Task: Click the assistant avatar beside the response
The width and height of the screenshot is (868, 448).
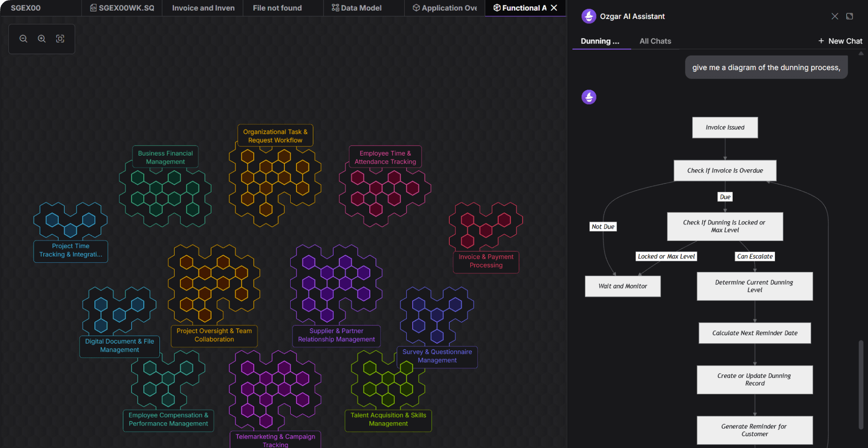Action: click(x=589, y=97)
